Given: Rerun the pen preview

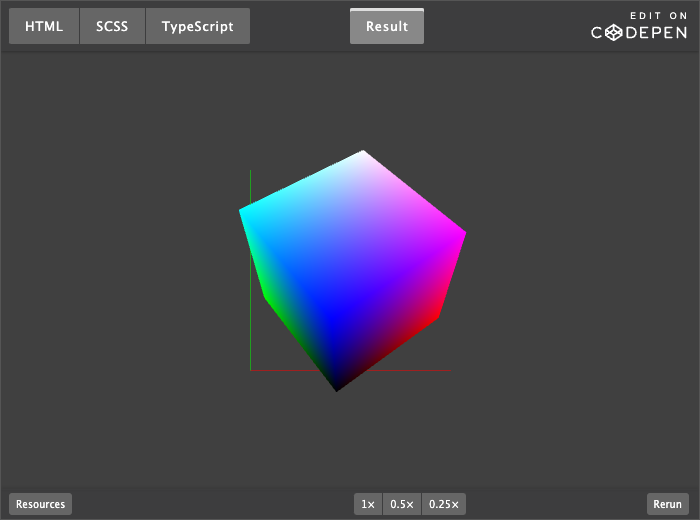Looking at the screenshot, I should [x=667, y=504].
